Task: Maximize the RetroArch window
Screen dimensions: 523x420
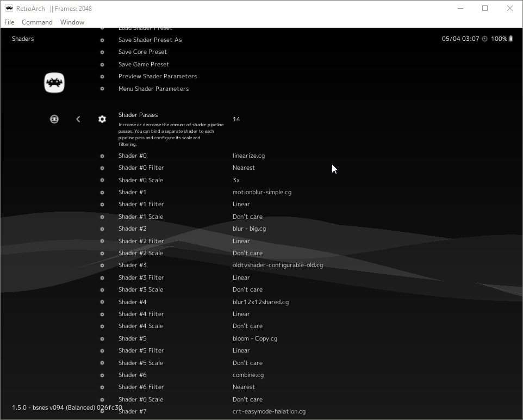Action: [485, 8]
